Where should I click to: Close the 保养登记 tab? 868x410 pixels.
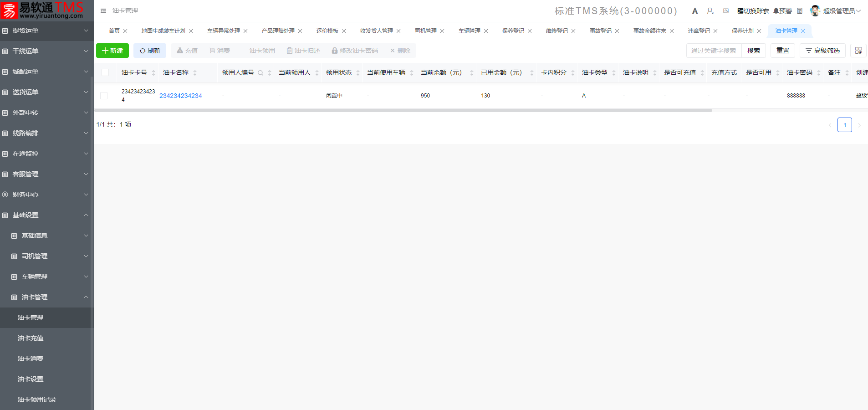coord(530,31)
